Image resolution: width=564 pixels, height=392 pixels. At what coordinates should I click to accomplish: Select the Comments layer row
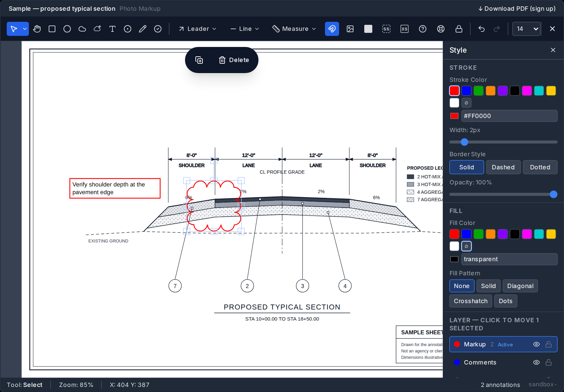[x=503, y=362]
